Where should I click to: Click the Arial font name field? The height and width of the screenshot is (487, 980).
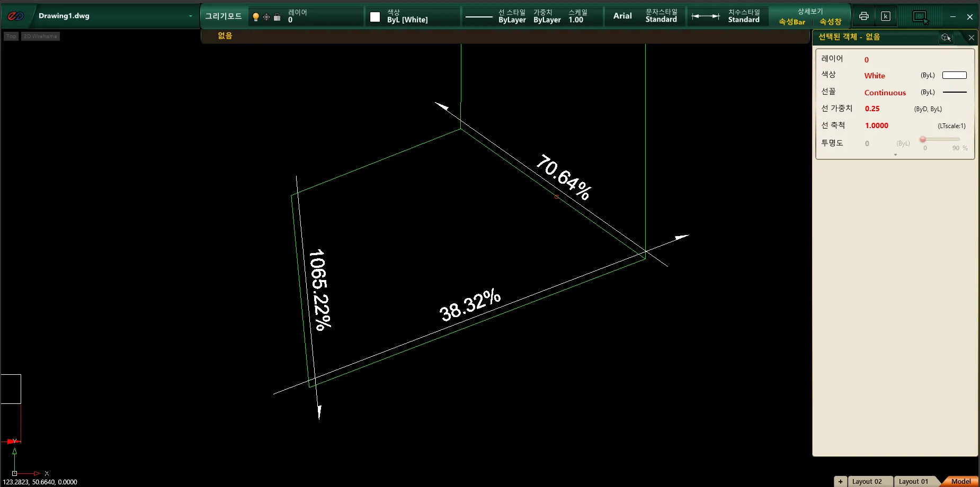coord(622,16)
